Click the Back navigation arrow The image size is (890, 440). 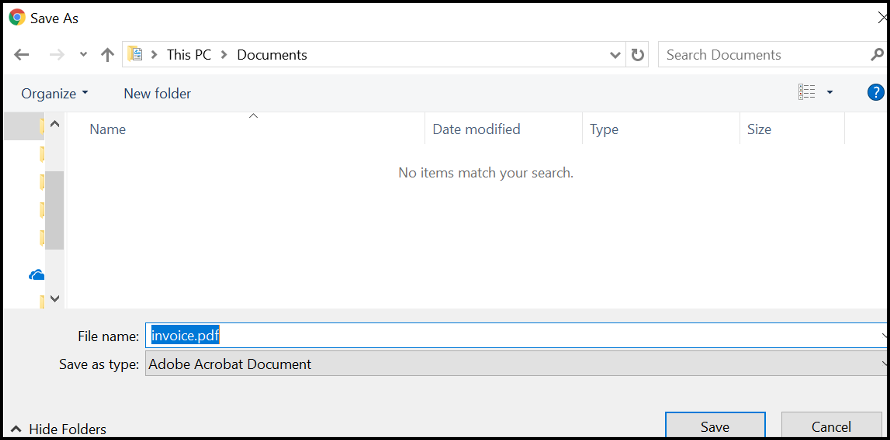pos(22,55)
